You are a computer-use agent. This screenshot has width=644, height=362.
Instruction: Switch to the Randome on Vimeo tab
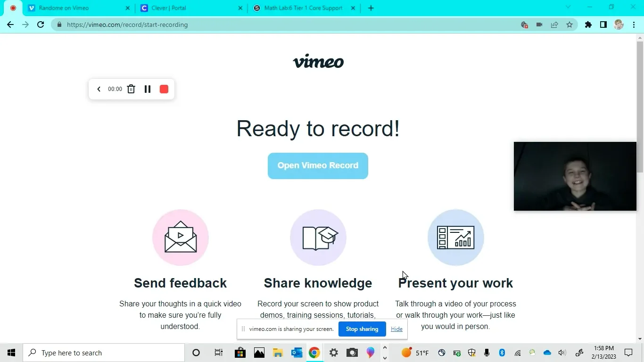(80, 8)
